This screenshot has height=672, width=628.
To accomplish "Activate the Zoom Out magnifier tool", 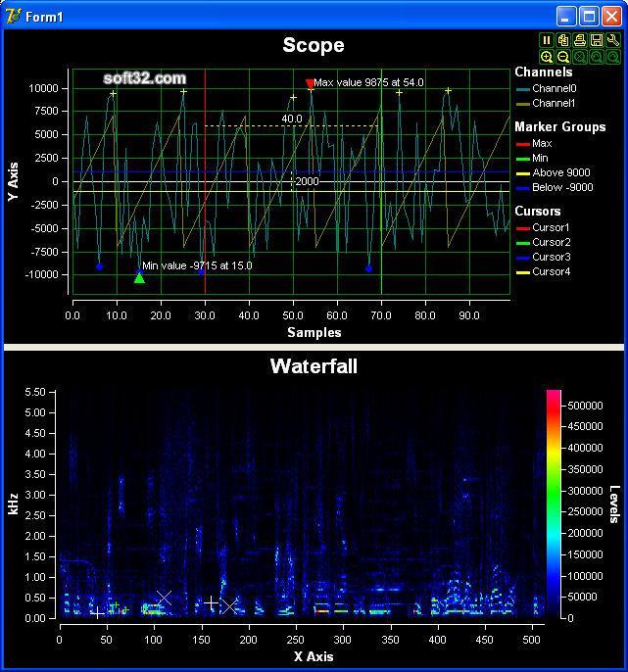I will (562, 57).
